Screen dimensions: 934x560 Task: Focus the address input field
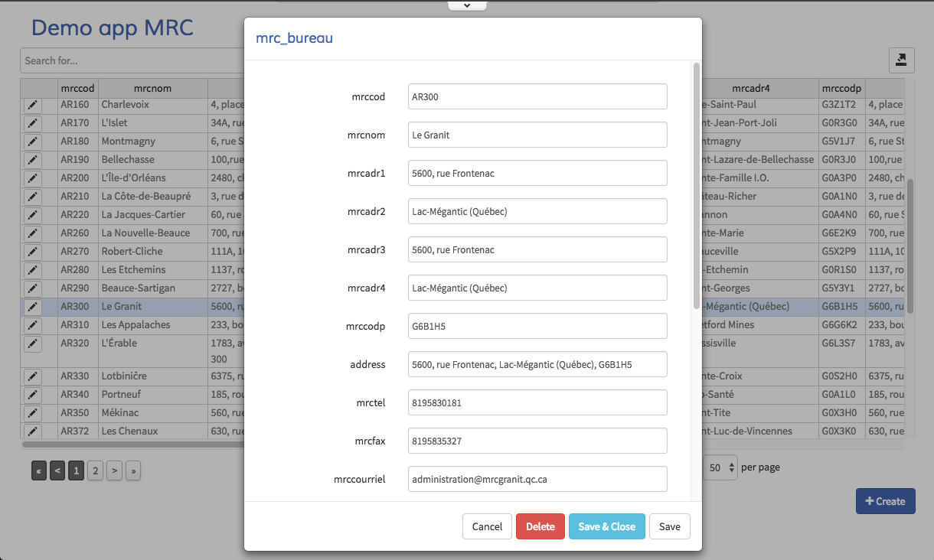[537, 364]
